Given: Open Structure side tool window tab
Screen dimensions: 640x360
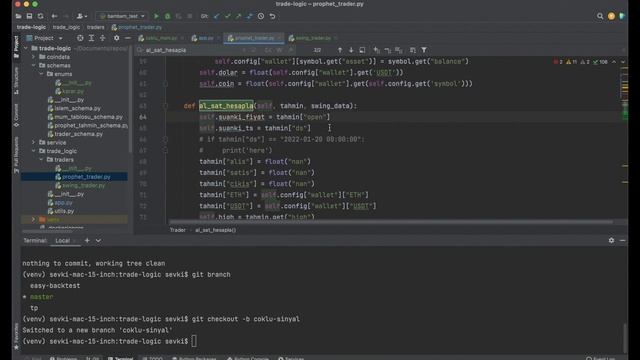Looking at the screenshot, I should (16, 81).
